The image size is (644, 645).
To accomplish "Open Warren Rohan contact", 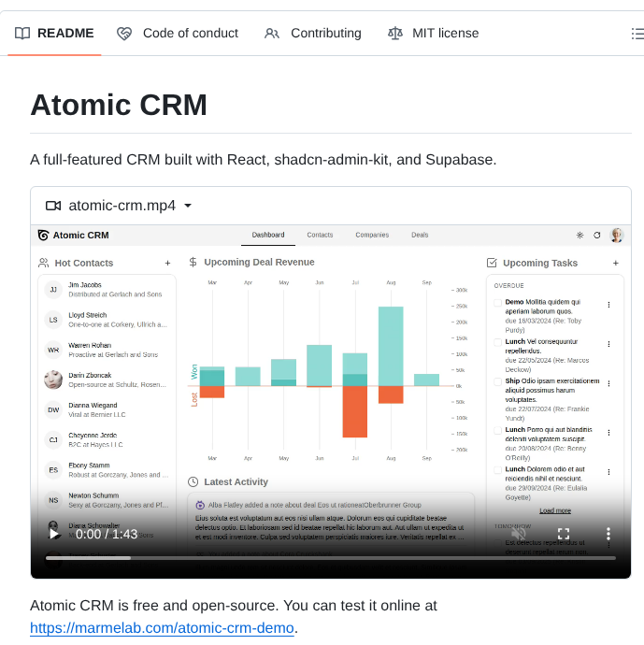I will point(107,350).
